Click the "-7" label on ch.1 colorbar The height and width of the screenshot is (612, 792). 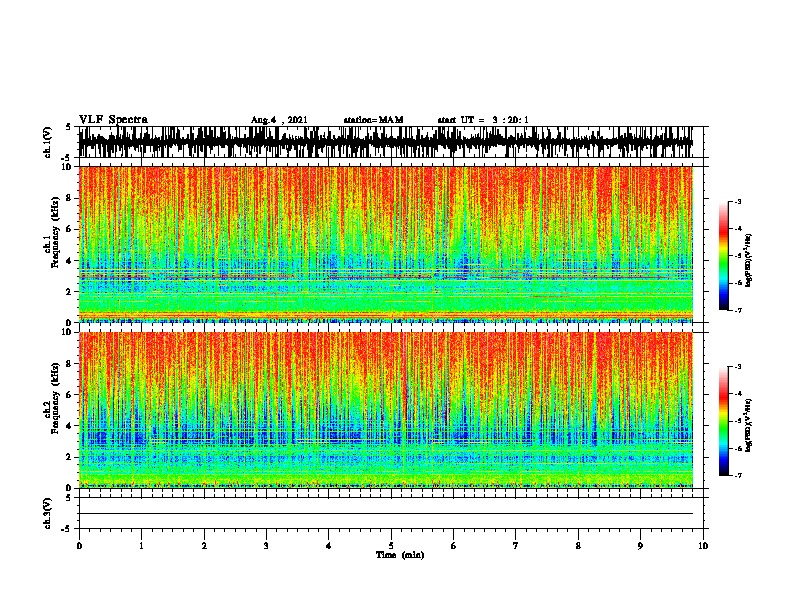738,310
